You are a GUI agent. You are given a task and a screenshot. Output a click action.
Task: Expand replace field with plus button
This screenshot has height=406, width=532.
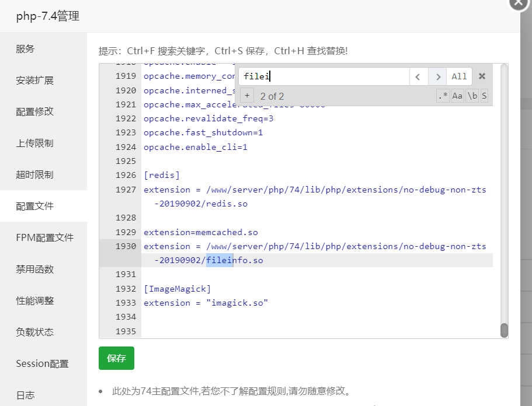point(247,96)
